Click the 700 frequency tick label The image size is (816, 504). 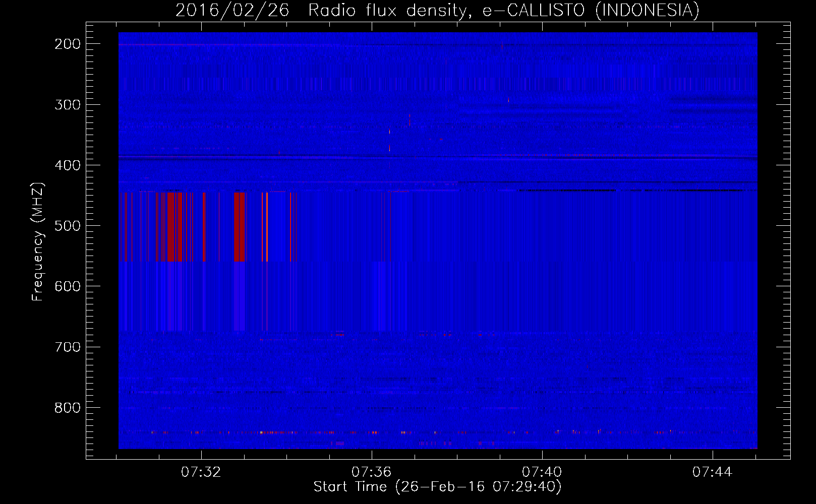68,347
